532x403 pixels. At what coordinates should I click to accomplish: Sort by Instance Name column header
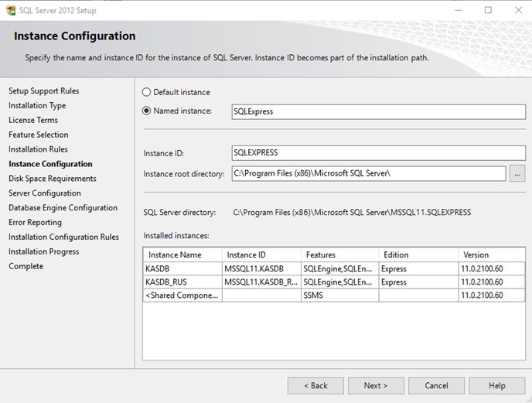(x=182, y=254)
